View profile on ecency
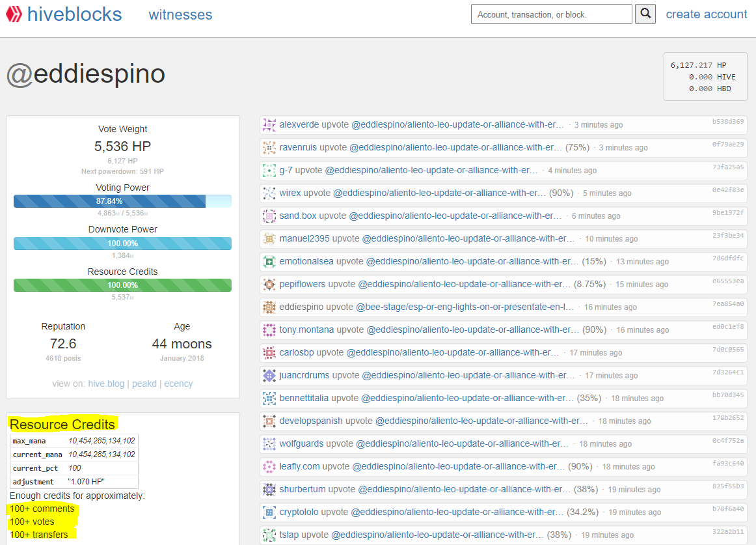The width and height of the screenshot is (756, 545). click(x=178, y=384)
